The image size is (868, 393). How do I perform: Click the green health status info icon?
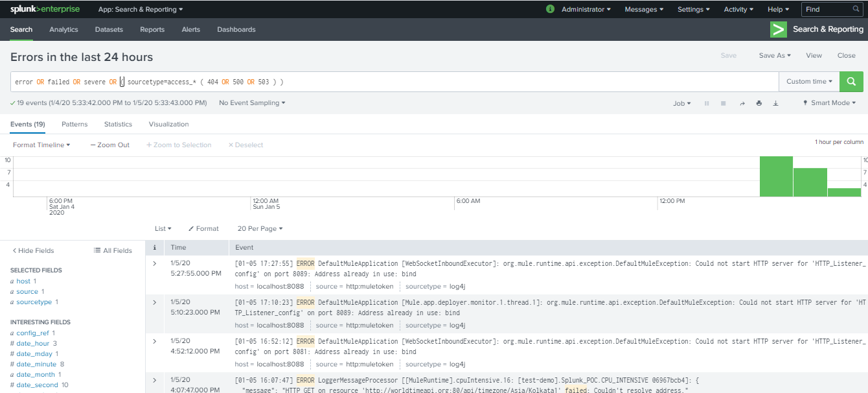551,9
